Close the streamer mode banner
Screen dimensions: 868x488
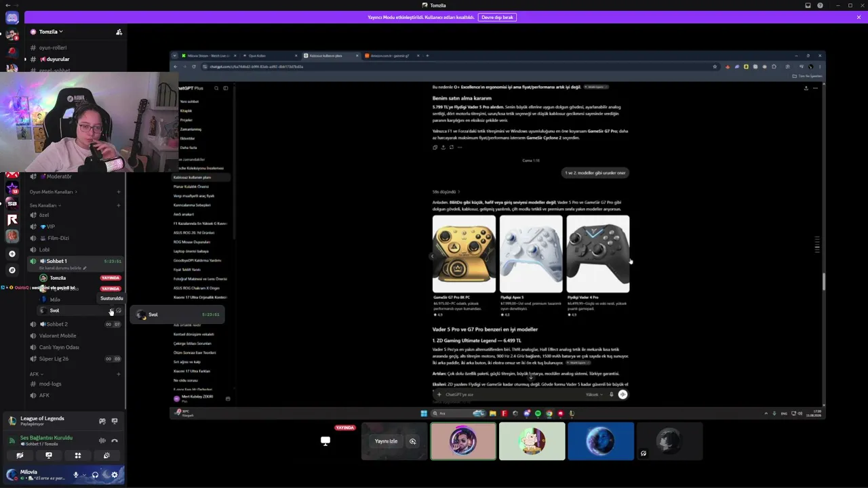pyautogui.click(x=859, y=17)
